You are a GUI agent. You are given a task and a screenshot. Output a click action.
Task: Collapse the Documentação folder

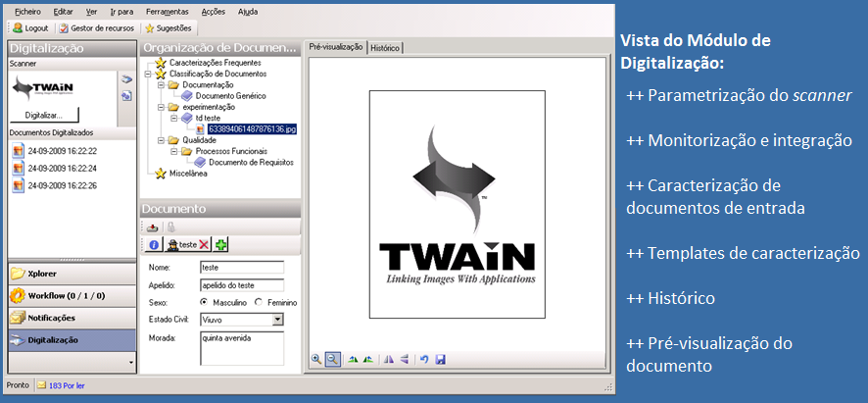tap(161, 84)
